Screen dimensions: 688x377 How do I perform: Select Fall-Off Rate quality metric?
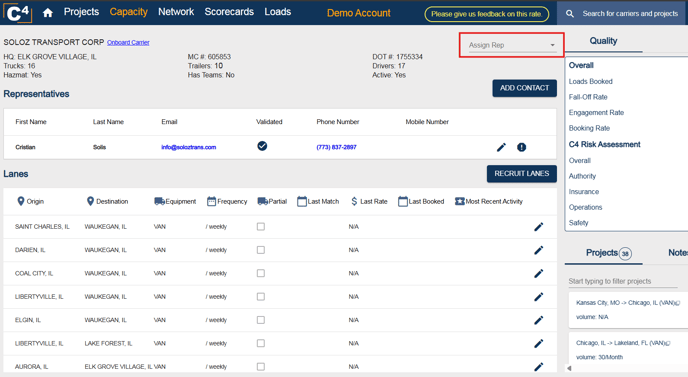pos(588,97)
